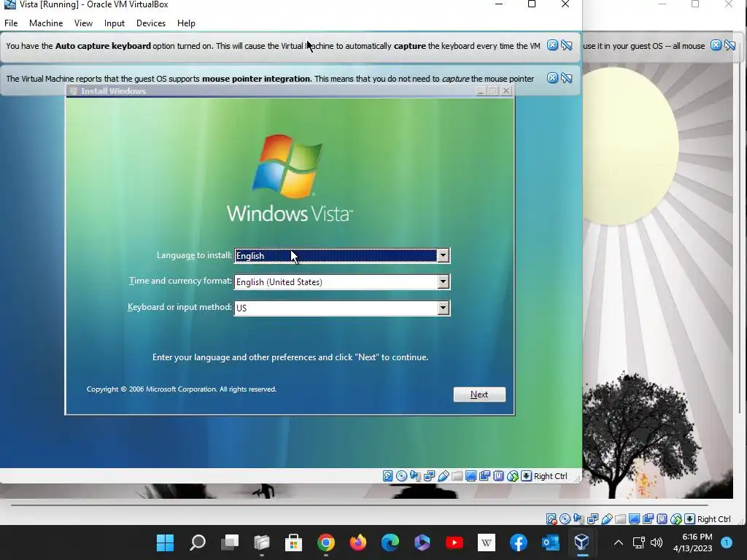Click USB icon in background VM status bar
Image resolution: width=747 pixels, height=560 pixels.
click(606, 519)
